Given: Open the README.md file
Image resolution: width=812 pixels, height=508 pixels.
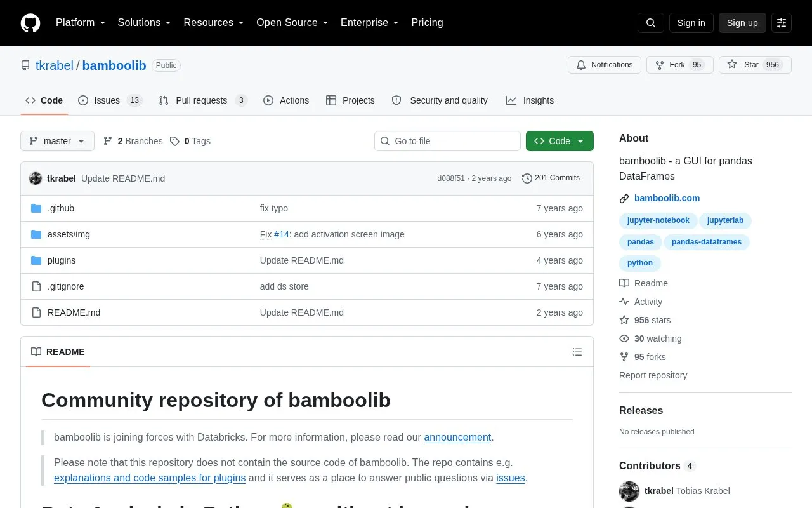Looking at the screenshot, I should coord(74,312).
